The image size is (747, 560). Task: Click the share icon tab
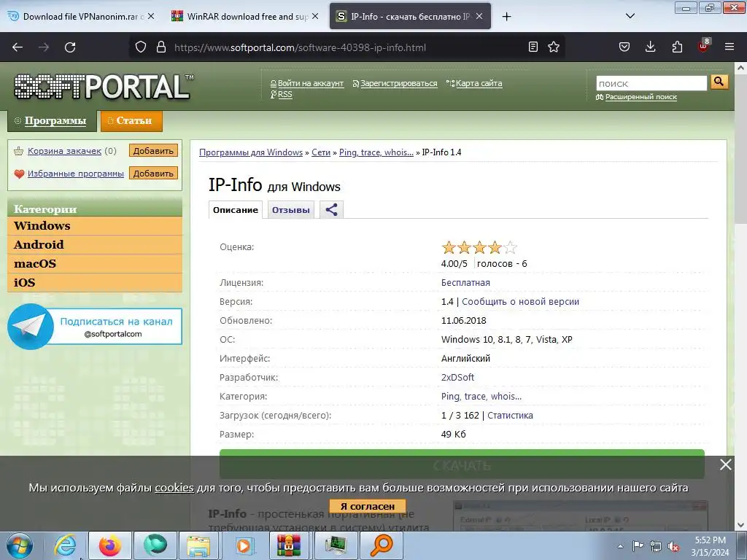(x=332, y=209)
